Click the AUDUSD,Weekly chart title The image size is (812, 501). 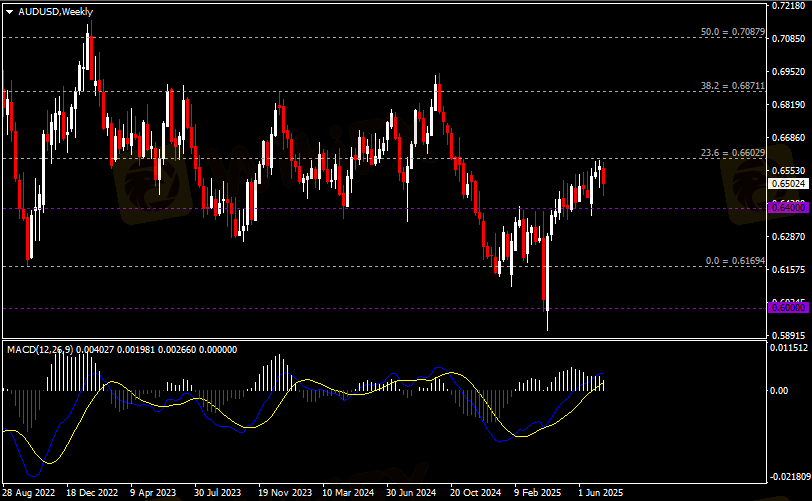pyautogui.click(x=55, y=11)
